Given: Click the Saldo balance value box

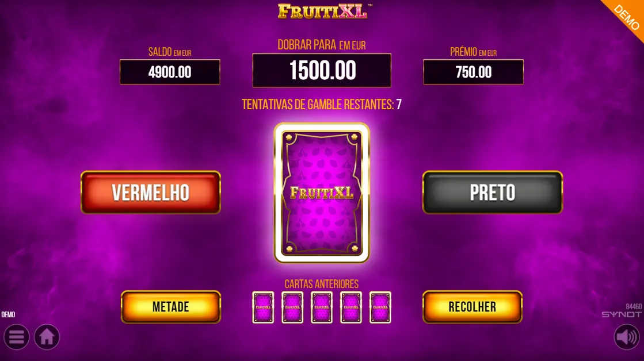Looking at the screenshot, I should pos(170,72).
